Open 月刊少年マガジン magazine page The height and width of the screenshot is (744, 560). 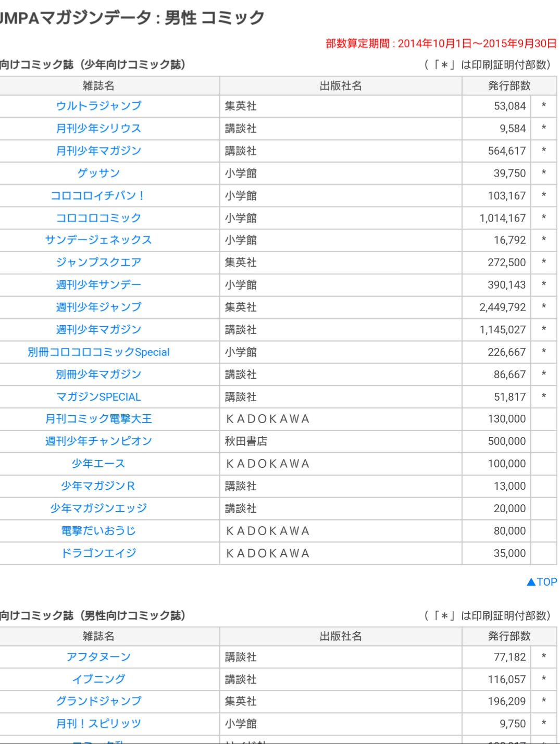[98, 151]
